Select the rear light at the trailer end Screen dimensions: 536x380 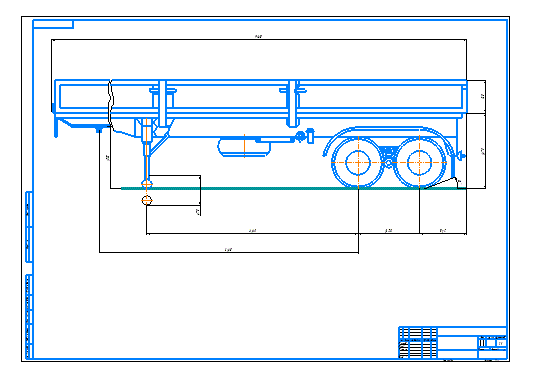[462, 156]
